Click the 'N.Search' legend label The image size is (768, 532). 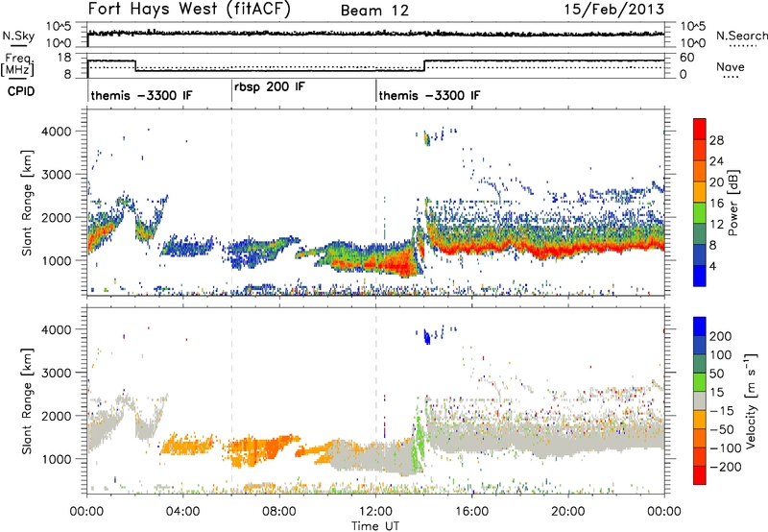[x=741, y=36]
